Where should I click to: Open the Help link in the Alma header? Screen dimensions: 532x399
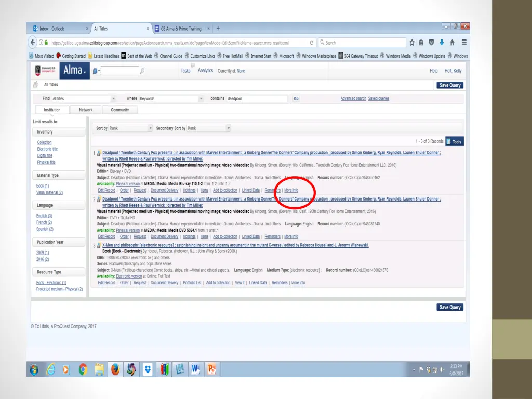coord(434,71)
